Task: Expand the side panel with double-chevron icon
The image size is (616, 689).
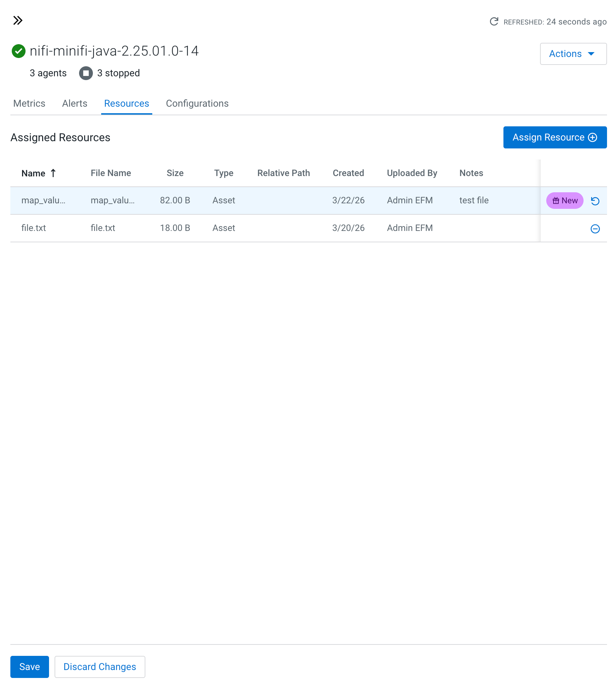Action: click(x=18, y=21)
